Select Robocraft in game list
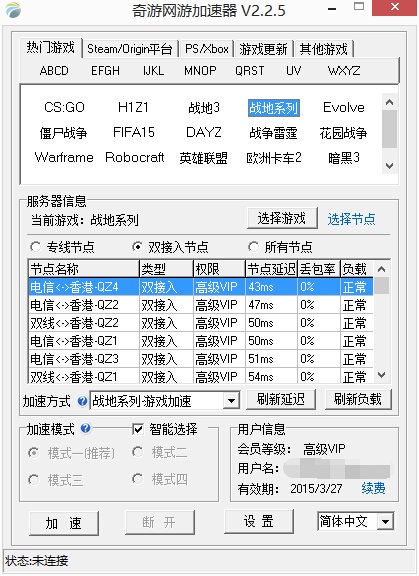Viewport: 419px width, 576px height. (134, 157)
